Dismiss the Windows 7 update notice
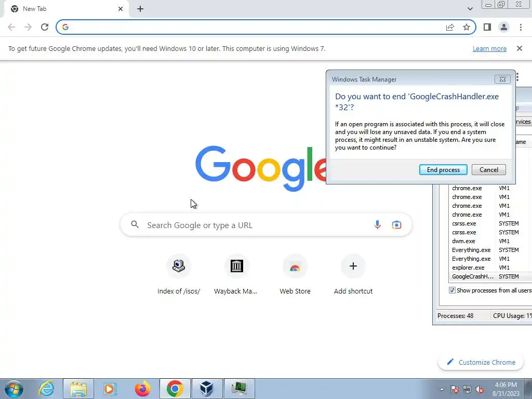Image resolution: width=532 pixels, height=399 pixels. click(x=519, y=48)
